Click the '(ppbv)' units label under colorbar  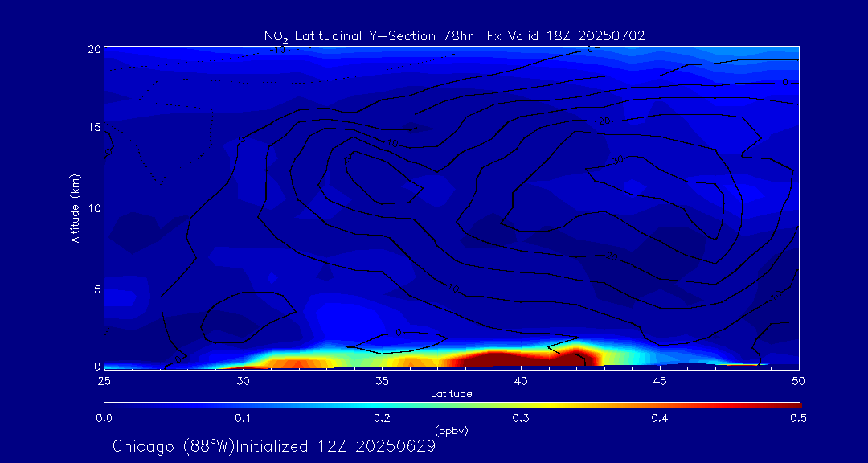[x=452, y=430]
